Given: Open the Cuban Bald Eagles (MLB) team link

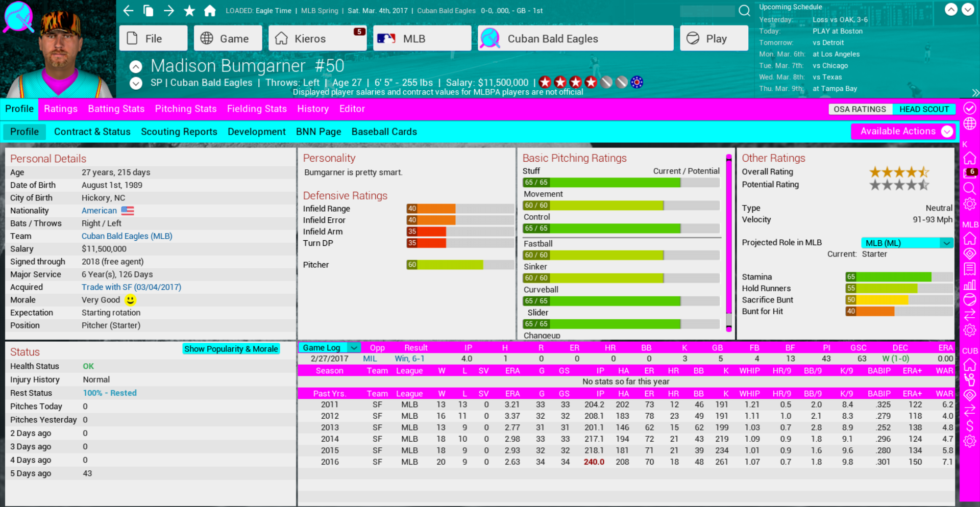Looking at the screenshot, I should pos(127,236).
